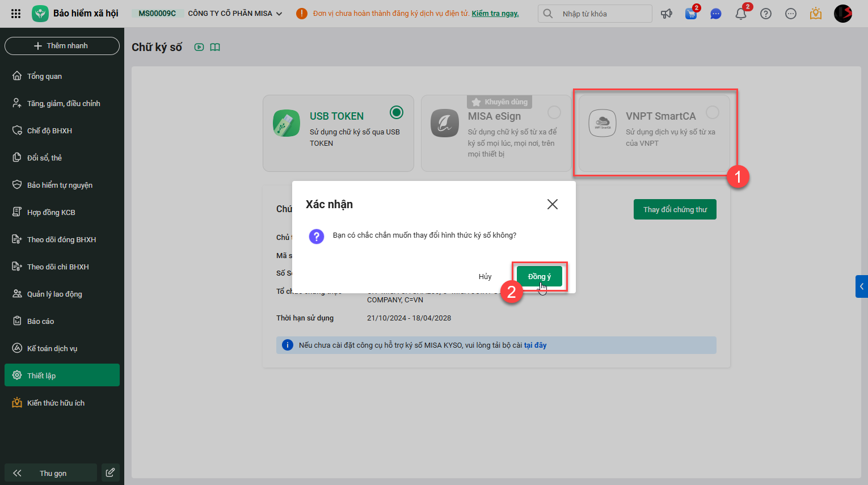The width and height of the screenshot is (868, 485).
Task: Click the Khuyên dùng recommended badge
Action: (x=499, y=102)
